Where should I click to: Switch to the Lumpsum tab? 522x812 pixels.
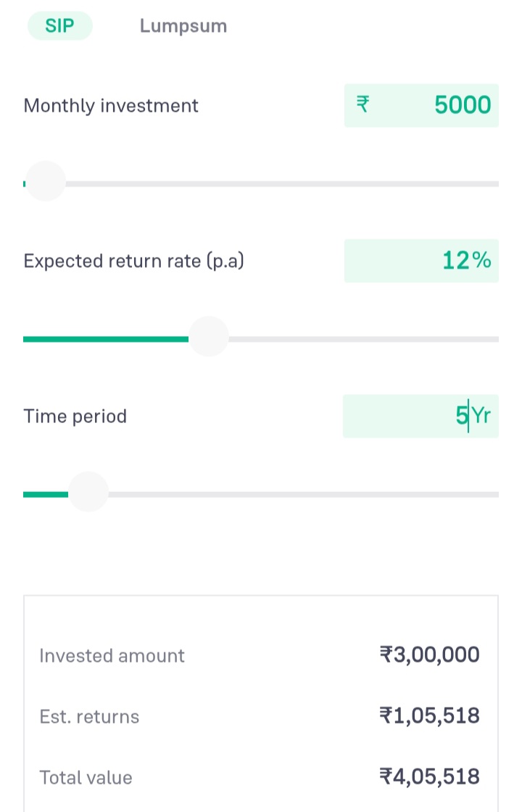click(183, 26)
